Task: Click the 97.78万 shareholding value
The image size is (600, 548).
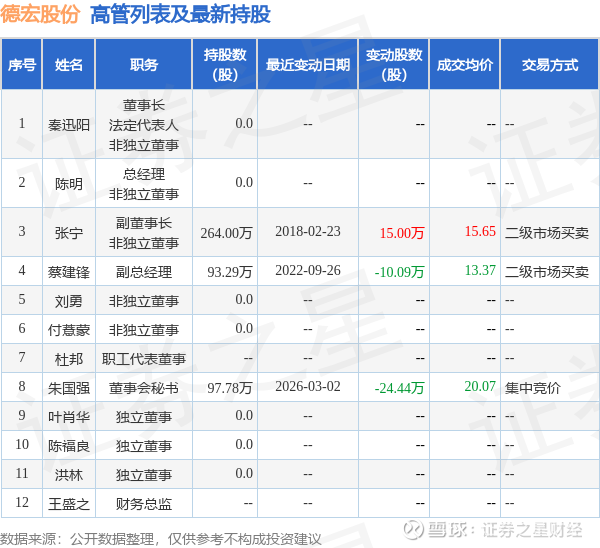Action: click(x=230, y=388)
